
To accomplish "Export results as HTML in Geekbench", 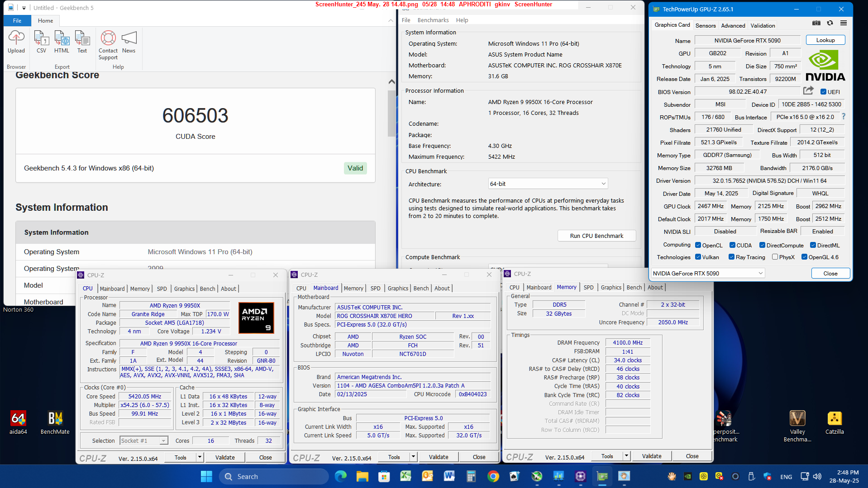I will 62,42.
